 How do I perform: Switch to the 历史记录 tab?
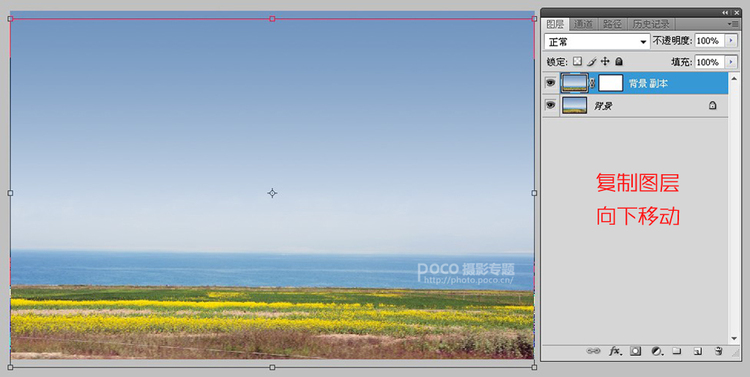(x=651, y=24)
